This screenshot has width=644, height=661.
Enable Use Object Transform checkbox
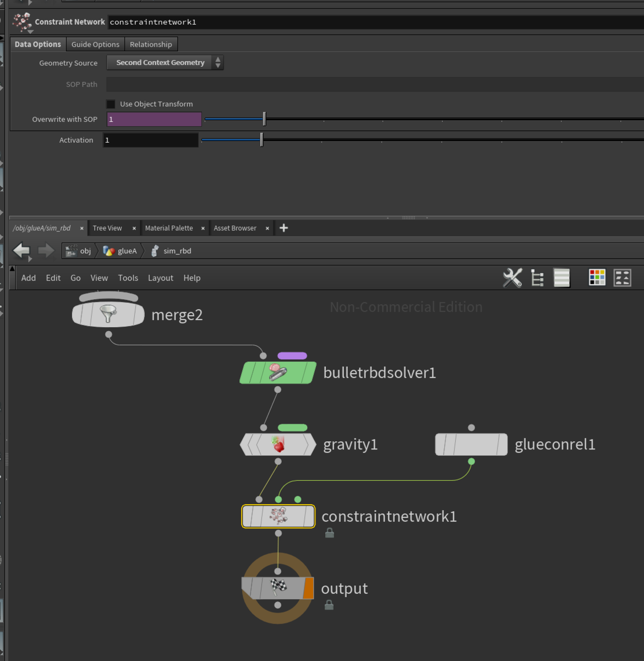coord(111,104)
